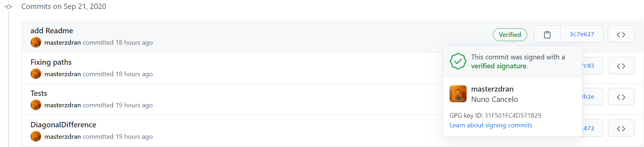Screen dimensions: 644x147
Task: Click avatar beside Fixing paths commit
Action: click(36, 74)
